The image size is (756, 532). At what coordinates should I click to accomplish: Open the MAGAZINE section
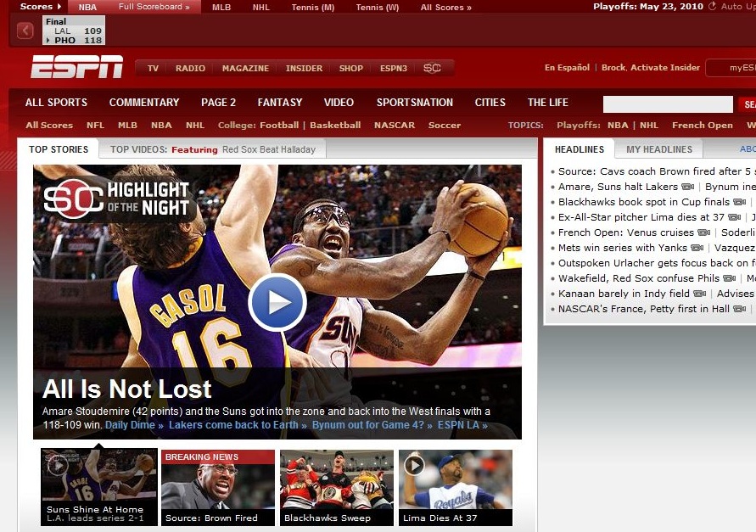(x=245, y=68)
